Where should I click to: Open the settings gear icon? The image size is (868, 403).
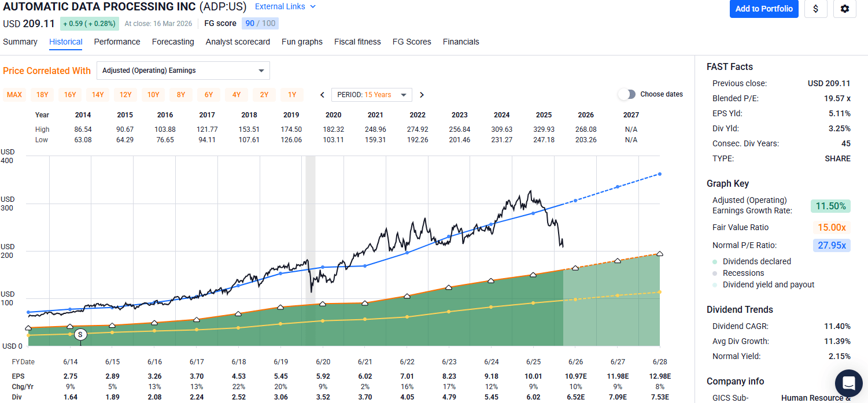tap(844, 9)
